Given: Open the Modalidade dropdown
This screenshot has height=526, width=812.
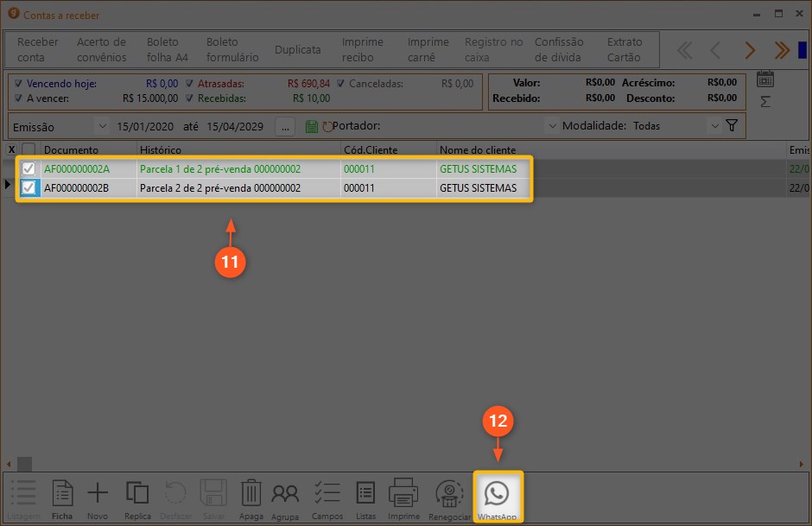Looking at the screenshot, I should (x=714, y=126).
